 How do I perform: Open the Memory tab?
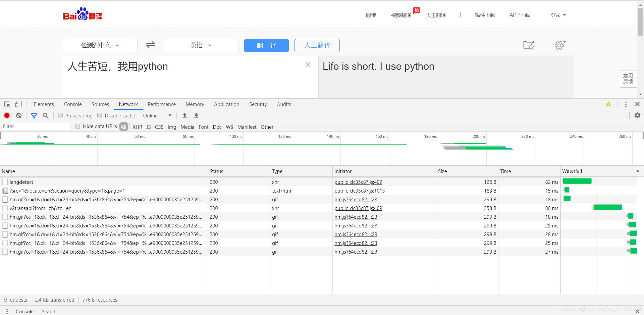[195, 104]
